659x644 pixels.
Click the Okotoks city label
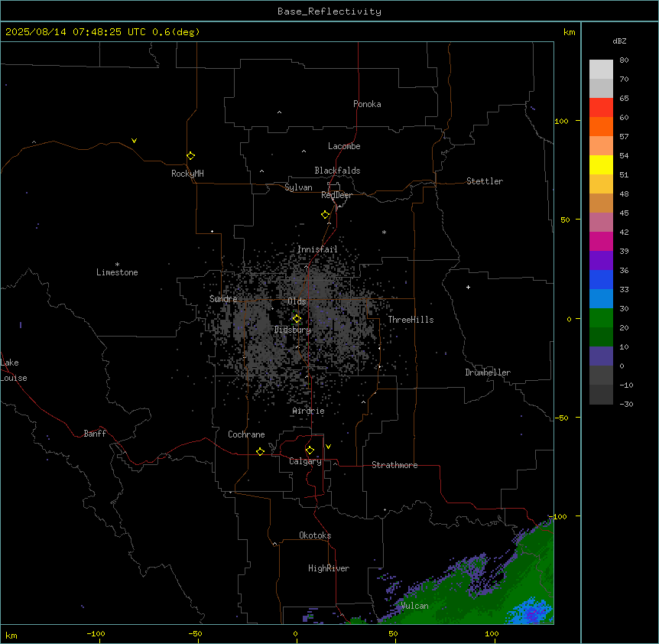coord(315,535)
